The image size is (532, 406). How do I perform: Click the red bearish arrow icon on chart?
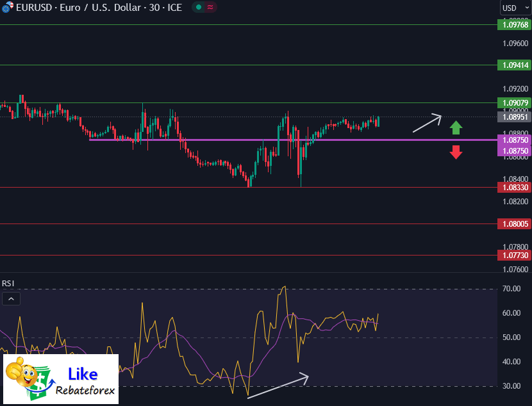456,152
